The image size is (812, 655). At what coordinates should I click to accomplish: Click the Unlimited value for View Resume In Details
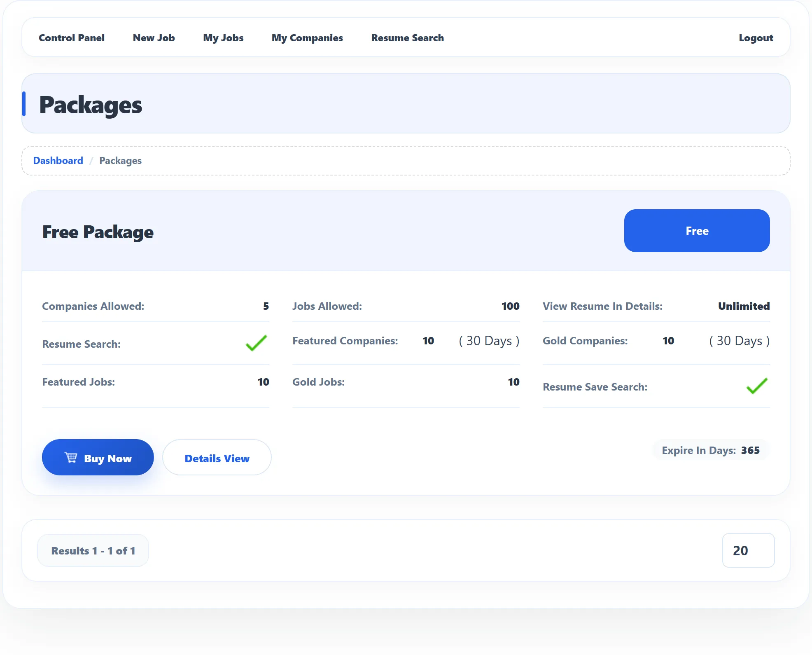744,306
